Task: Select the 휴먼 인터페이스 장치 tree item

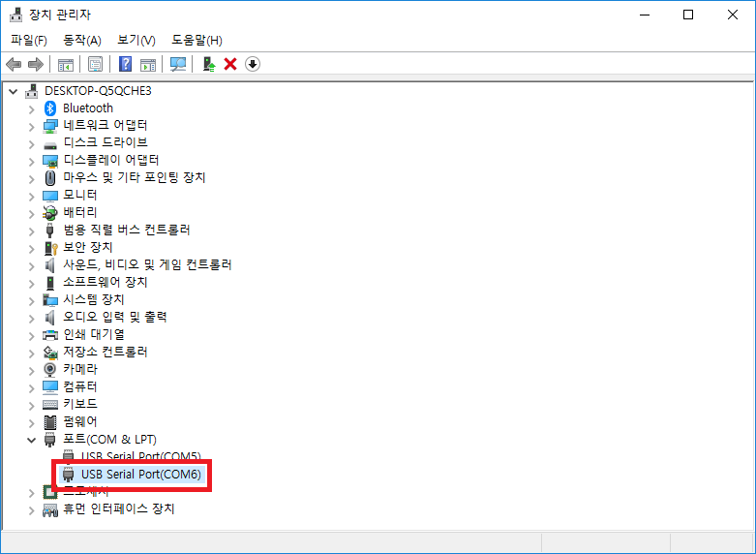Action: tap(118, 509)
